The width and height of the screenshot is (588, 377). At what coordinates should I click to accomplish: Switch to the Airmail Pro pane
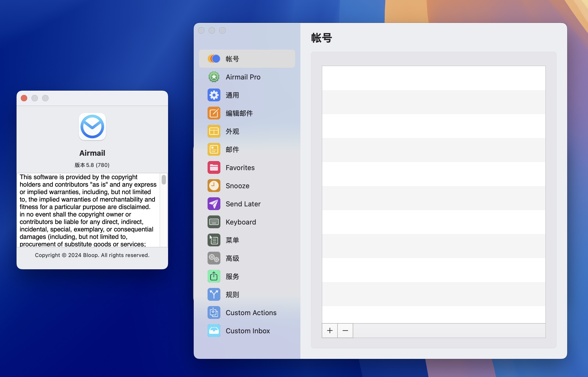coord(247,77)
